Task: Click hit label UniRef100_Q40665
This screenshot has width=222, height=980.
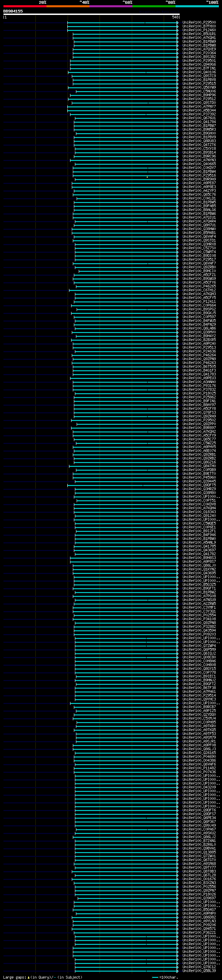Action: click(199, 164)
